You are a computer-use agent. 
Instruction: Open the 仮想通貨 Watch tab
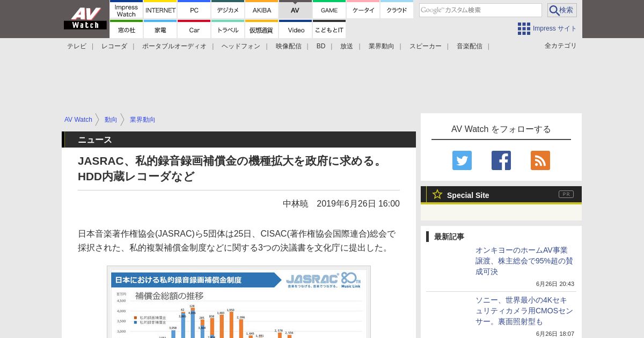click(x=262, y=30)
